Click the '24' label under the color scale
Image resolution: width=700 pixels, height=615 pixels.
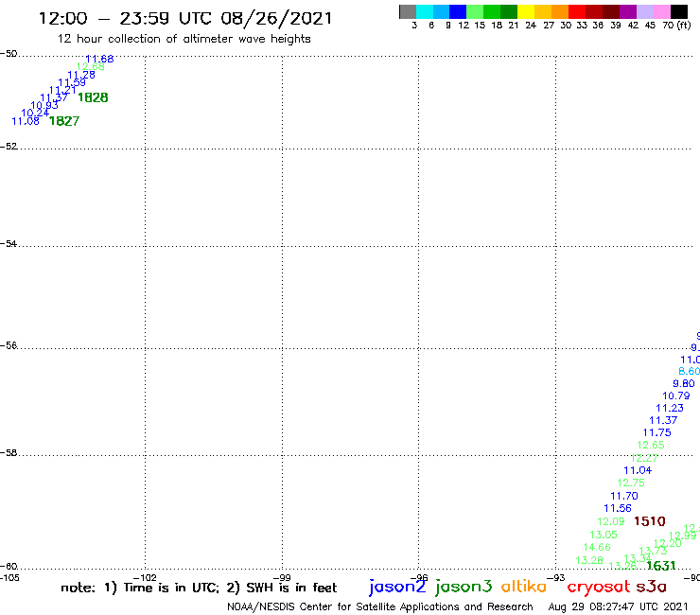531,26
